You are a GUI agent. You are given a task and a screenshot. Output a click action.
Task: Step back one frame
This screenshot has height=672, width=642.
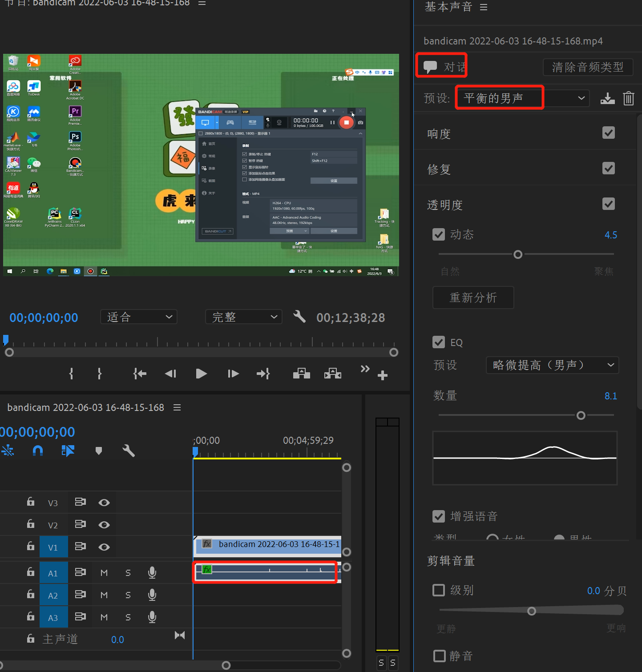(171, 374)
